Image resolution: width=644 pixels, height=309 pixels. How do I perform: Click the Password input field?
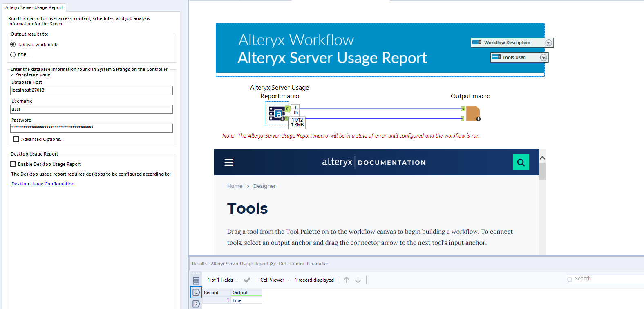click(x=92, y=128)
